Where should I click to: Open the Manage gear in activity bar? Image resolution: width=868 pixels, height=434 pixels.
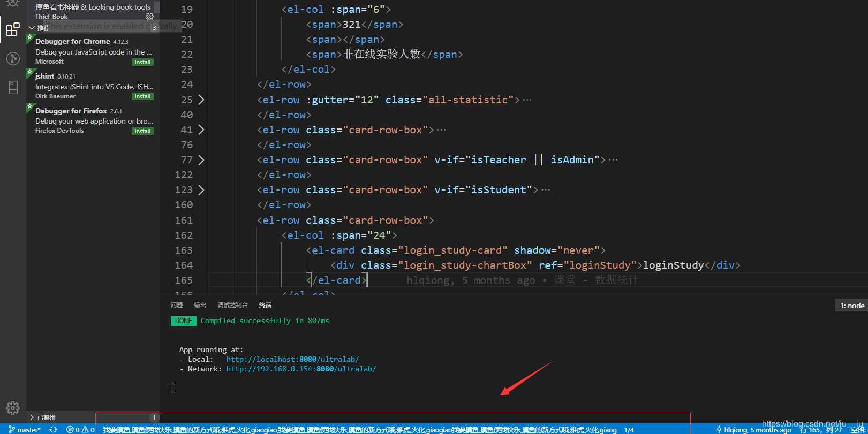pos(13,408)
